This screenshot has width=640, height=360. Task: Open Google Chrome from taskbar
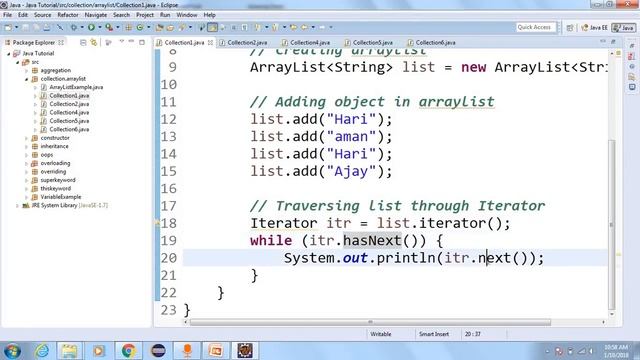[128, 351]
